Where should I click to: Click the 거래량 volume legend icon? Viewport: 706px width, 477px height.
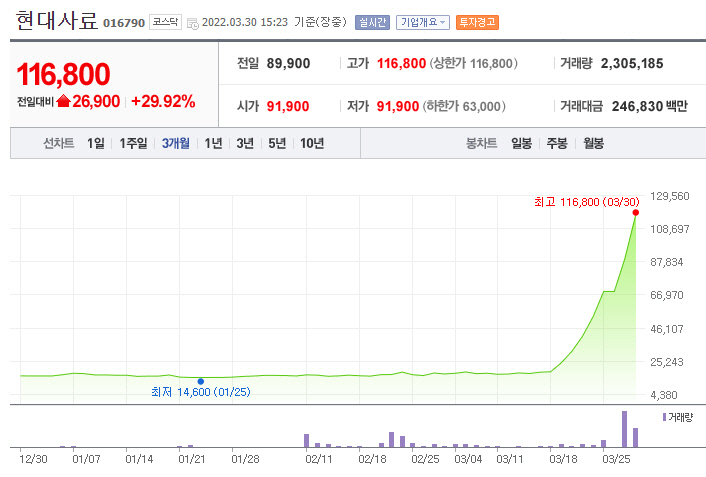(663, 414)
